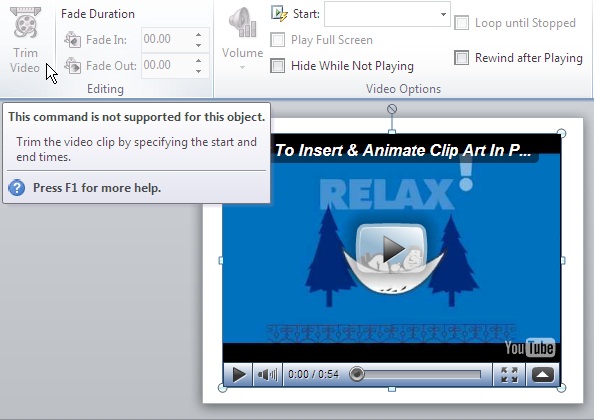Expand the Volume dropdown arrow
Viewport: 594px width, 420px height.
tap(242, 67)
